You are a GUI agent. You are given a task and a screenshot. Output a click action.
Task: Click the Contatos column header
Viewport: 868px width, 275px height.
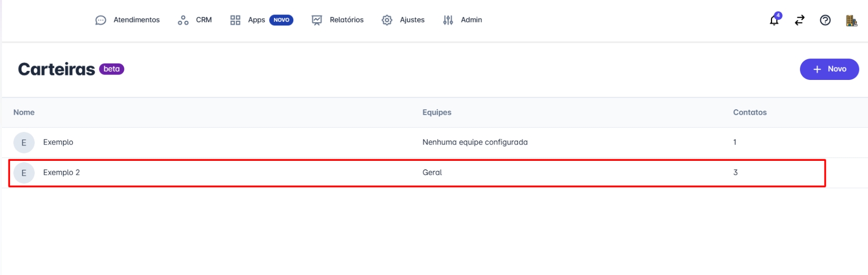750,113
